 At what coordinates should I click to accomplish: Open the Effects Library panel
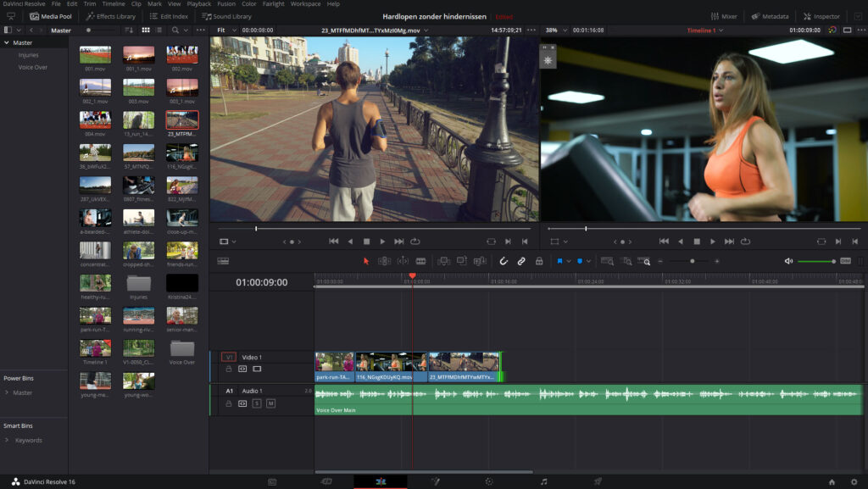(111, 17)
